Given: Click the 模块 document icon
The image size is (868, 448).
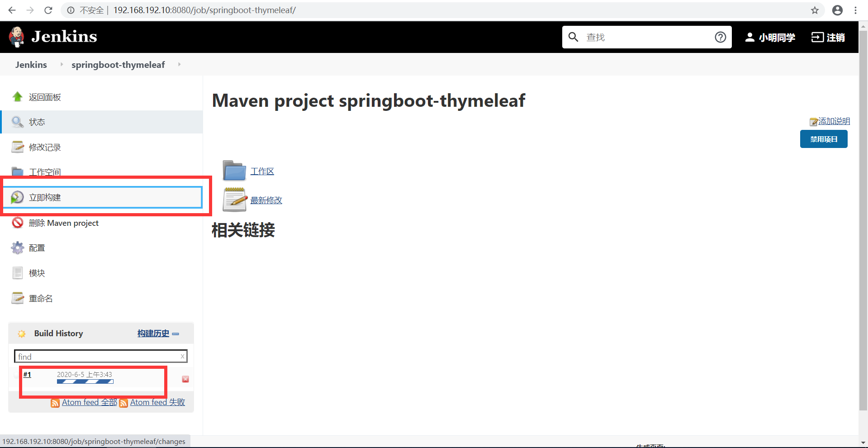Looking at the screenshot, I should click(17, 273).
